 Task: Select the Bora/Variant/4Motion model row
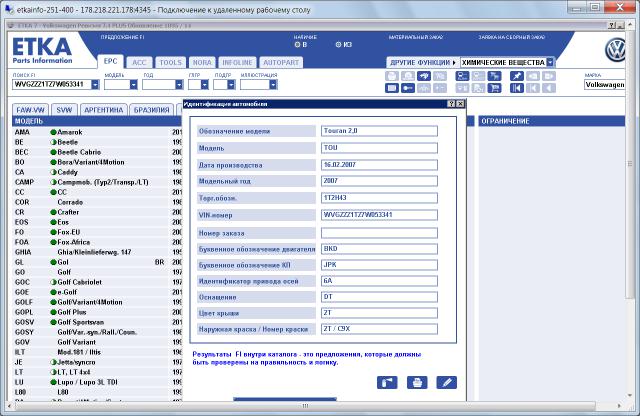click(97, 162)
